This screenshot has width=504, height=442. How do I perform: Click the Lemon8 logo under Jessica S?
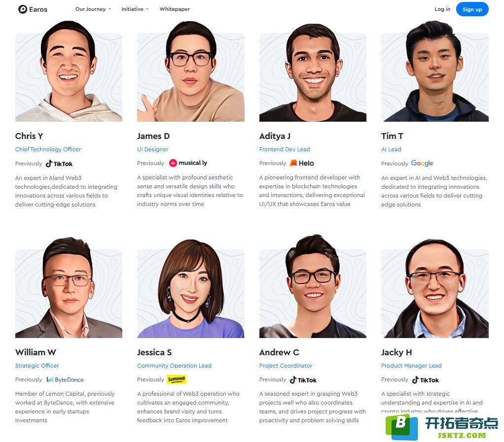click(177, 379)
